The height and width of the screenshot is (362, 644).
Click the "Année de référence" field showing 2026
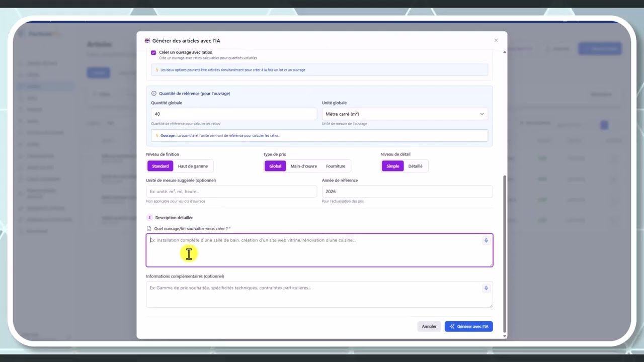(x=407, y=192)
